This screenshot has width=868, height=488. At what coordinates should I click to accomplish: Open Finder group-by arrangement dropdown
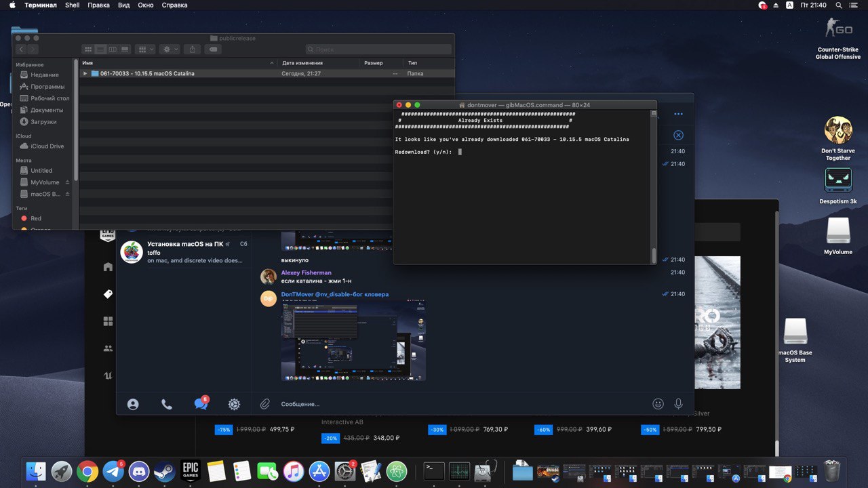(145, 49)
